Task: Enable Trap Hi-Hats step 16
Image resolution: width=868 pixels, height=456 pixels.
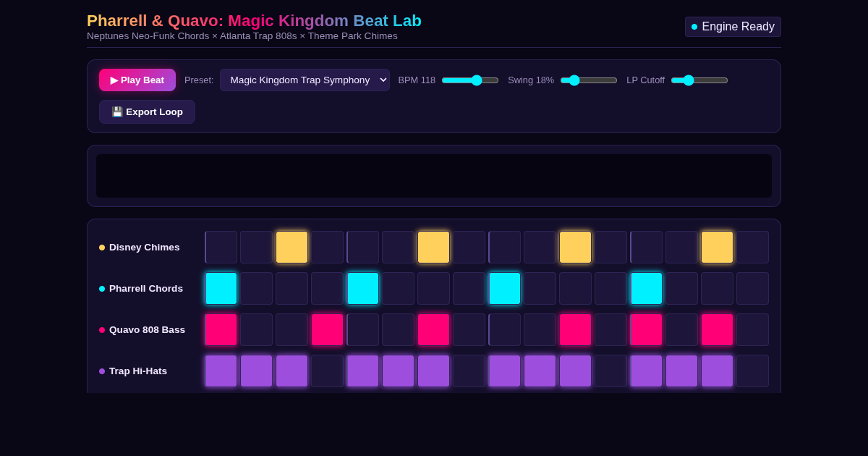Action: [x=753, y=371]
